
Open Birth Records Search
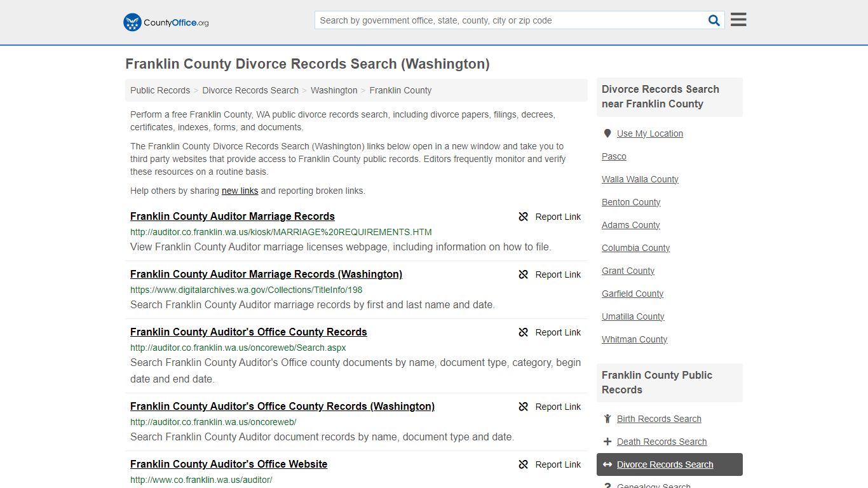tap(659, 419)
